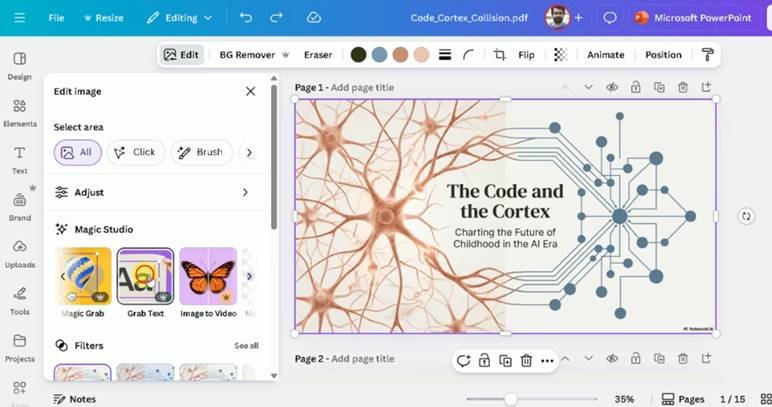
Task: Open the transparency checkerboard control
Action: [x=560, y=55]
